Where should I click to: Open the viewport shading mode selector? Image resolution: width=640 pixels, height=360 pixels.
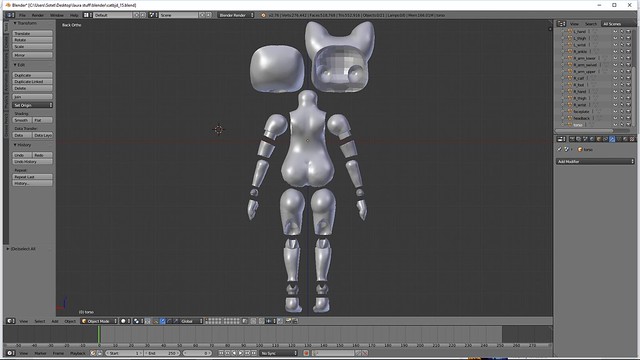click(124, 321)
